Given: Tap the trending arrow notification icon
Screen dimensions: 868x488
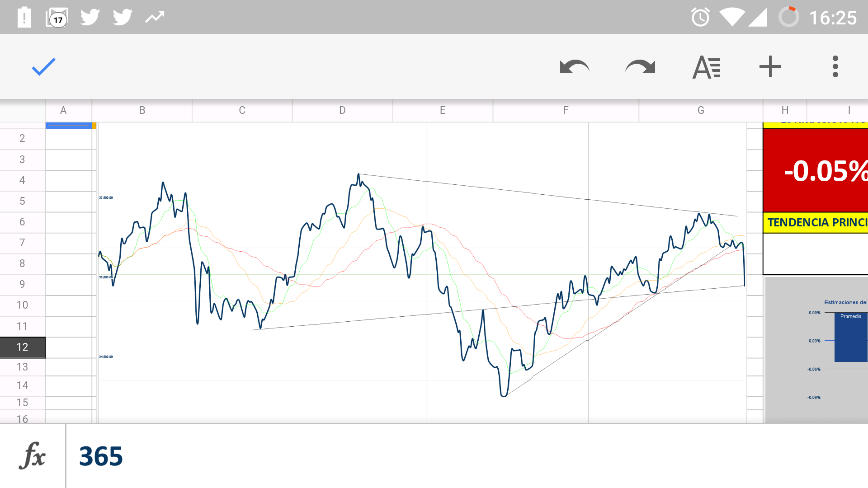Looking at the screenshot, I should [155, 18].
